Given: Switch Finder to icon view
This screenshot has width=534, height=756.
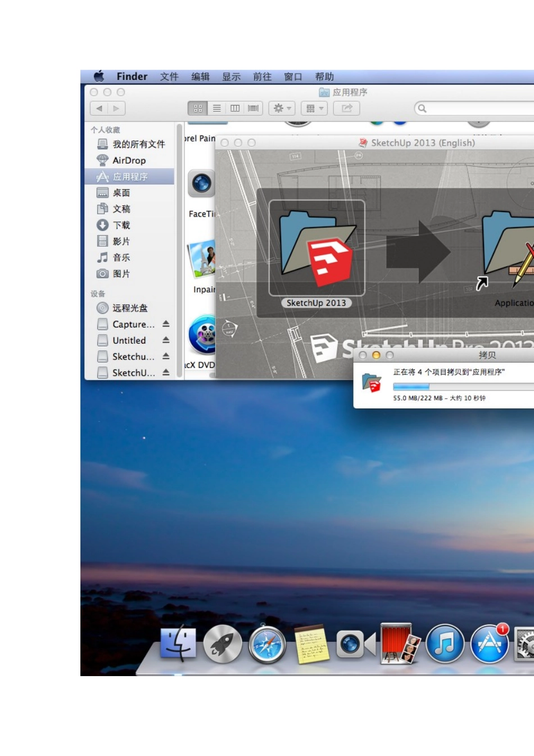Looking at the screenshot, I should point(198,109).
